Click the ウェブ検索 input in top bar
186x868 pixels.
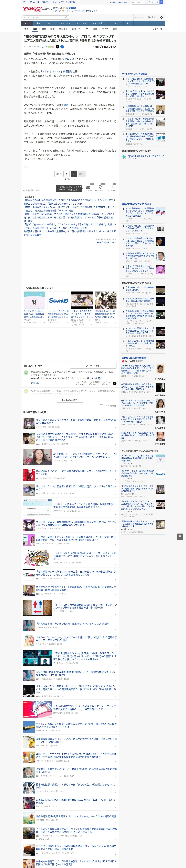[x=138, y=2]
